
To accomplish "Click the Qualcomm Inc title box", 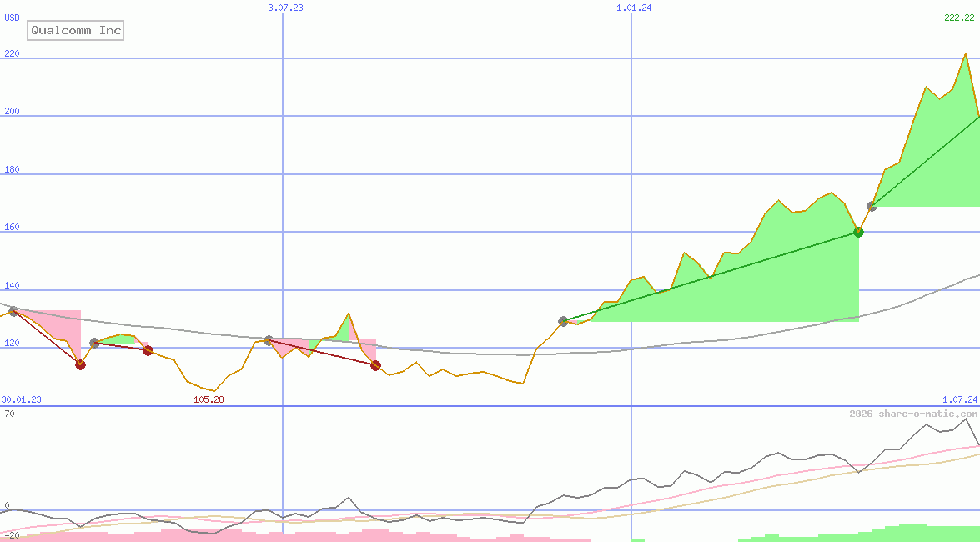I will (x=75, y=30).
